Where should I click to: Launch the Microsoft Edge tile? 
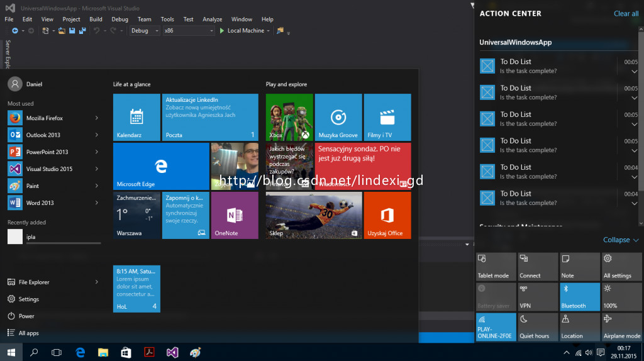(x=161, y=166)
